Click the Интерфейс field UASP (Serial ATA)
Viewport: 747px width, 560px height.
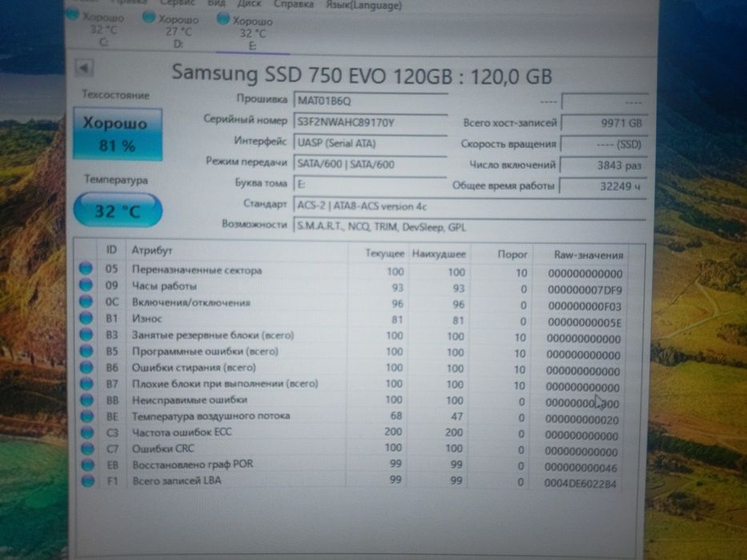[x=370, y=143]
